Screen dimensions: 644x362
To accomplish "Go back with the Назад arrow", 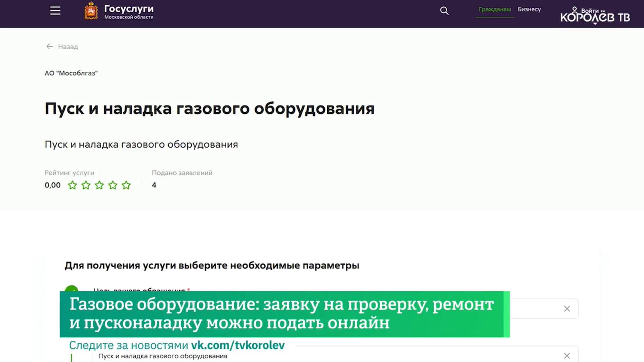I will 50,46.
